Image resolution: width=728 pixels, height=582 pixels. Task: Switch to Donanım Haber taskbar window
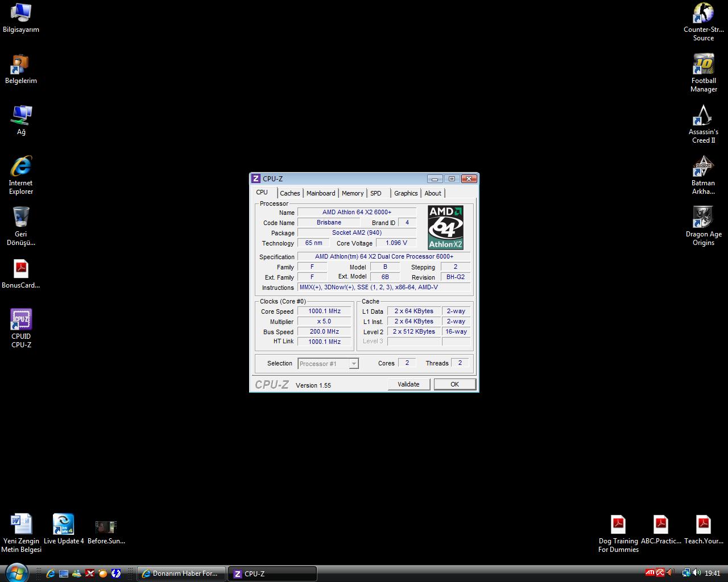[x=181, y=573]
